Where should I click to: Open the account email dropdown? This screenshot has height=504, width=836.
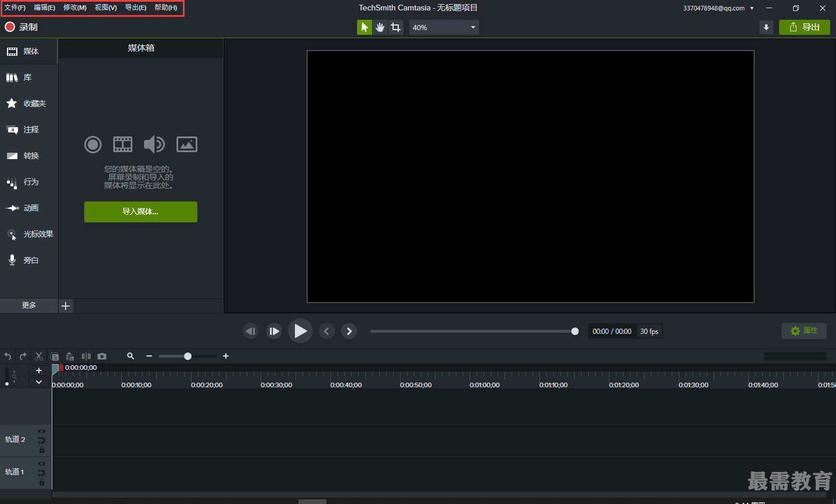pos(718,8)
